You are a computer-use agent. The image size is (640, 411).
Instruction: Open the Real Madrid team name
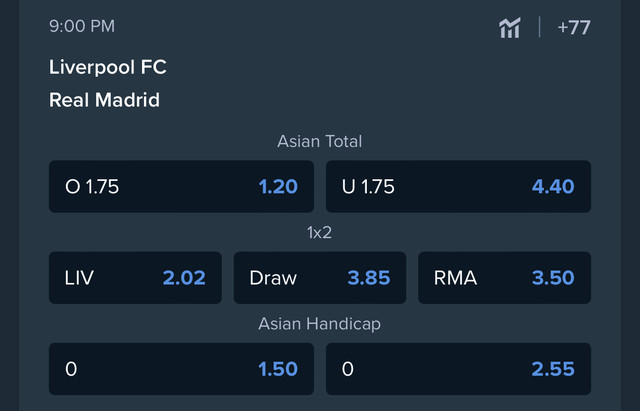[104, 100]
